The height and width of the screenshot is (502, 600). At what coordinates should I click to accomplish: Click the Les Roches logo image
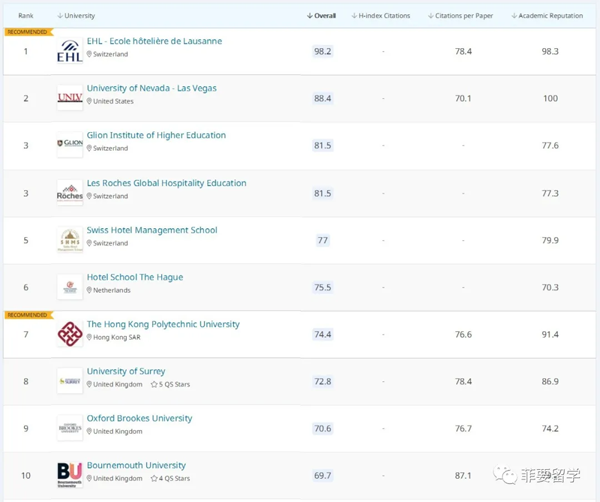pos(70,192)
